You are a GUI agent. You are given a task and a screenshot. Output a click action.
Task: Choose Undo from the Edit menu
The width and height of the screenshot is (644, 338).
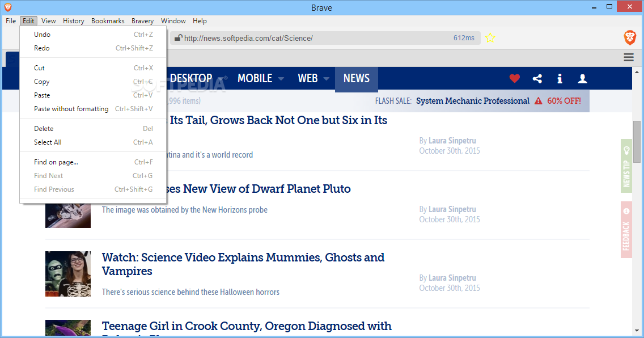click(93, 35)
